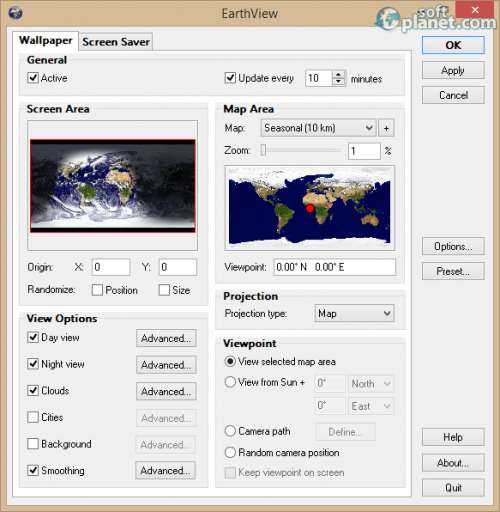Increase the update minutes spinner up arrow
The height and width of the screenshot is (512, 500).
[x=339, y=74]
